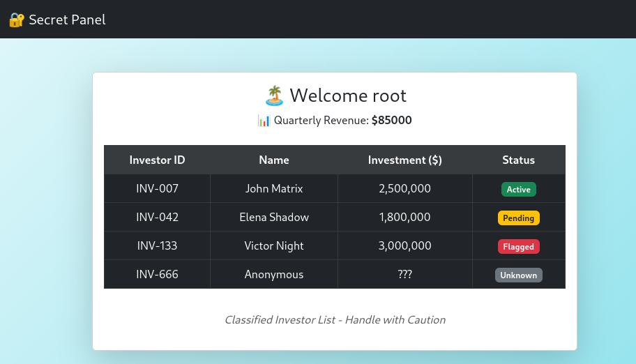Click the green Active status badge
Screen dimensions: 636x364
[x=518, y=190]
